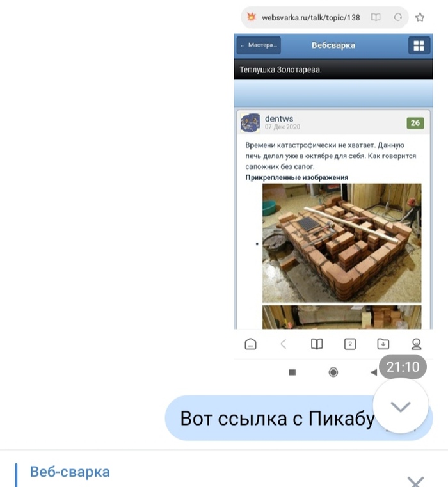Open the Вебсварка grid menu icon

click(x=419, y=45)
